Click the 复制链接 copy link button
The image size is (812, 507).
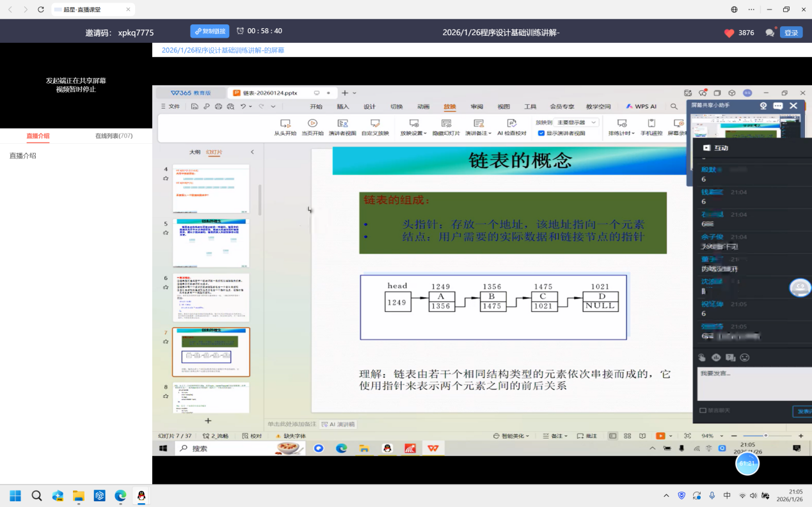210,31
